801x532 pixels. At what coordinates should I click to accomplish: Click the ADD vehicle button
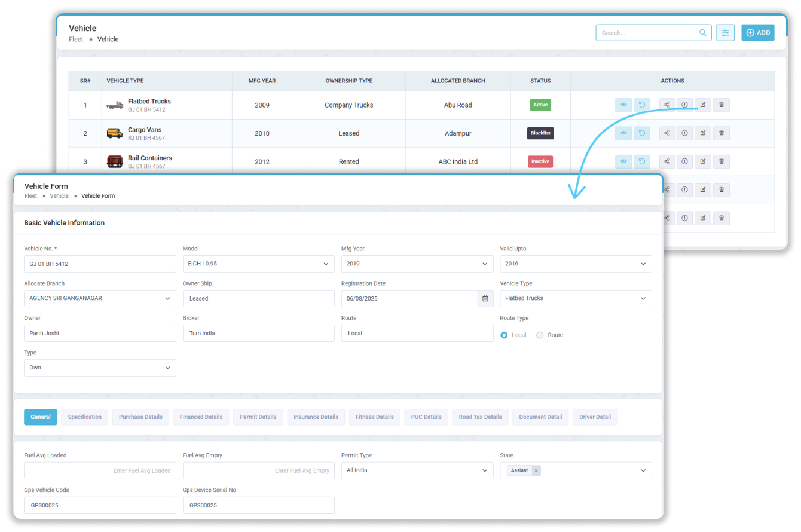[x=757, y=33]
